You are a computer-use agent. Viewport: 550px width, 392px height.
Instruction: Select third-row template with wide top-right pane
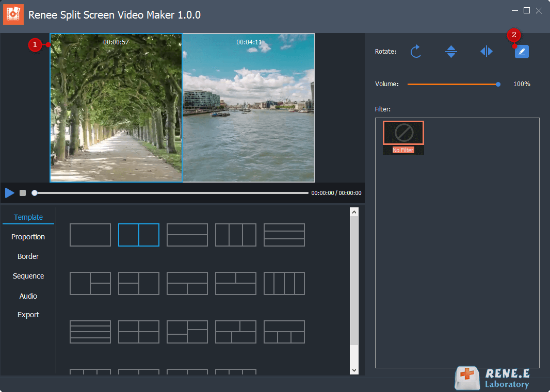click(187, 332)
